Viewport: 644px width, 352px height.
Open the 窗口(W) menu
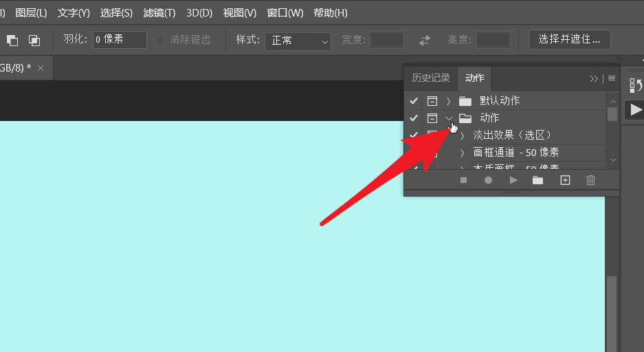pos(285,13)
